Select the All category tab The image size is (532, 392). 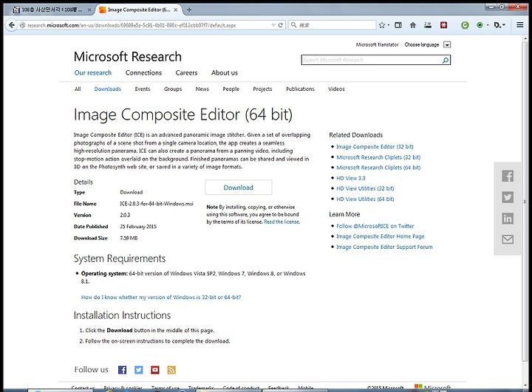tap(78, 89)
